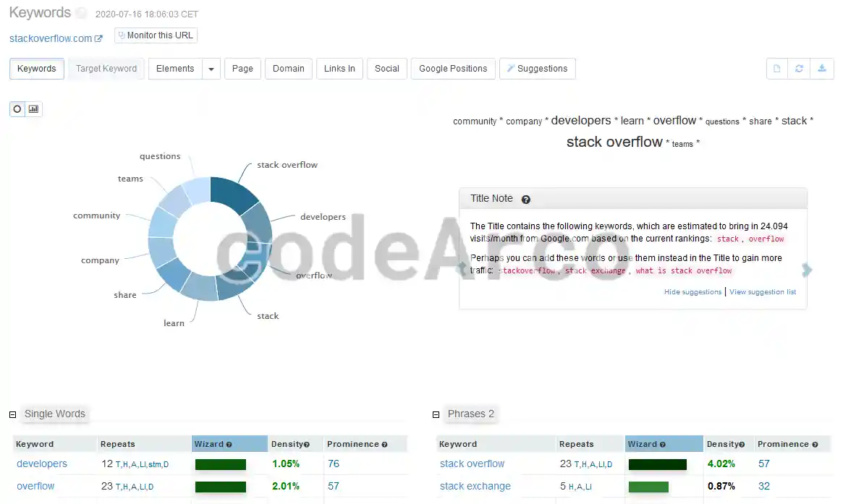Go to the next note using the right arrow

point(806,269)
